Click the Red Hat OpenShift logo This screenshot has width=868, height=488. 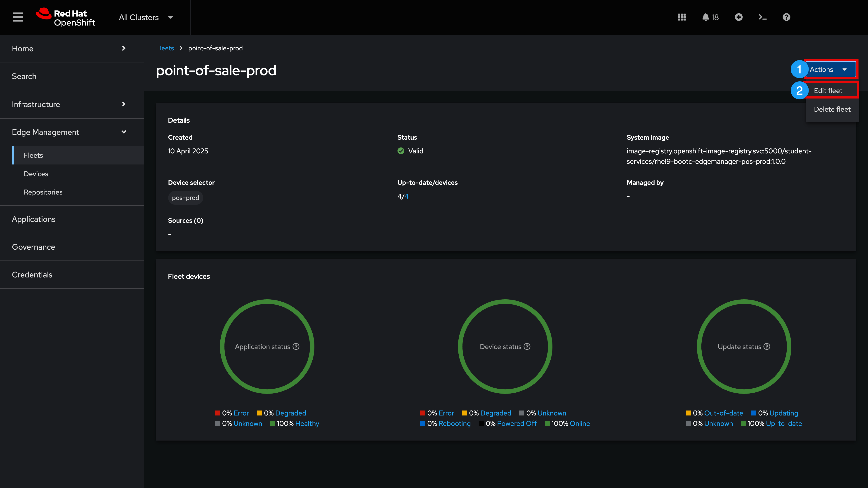[66, 17]
